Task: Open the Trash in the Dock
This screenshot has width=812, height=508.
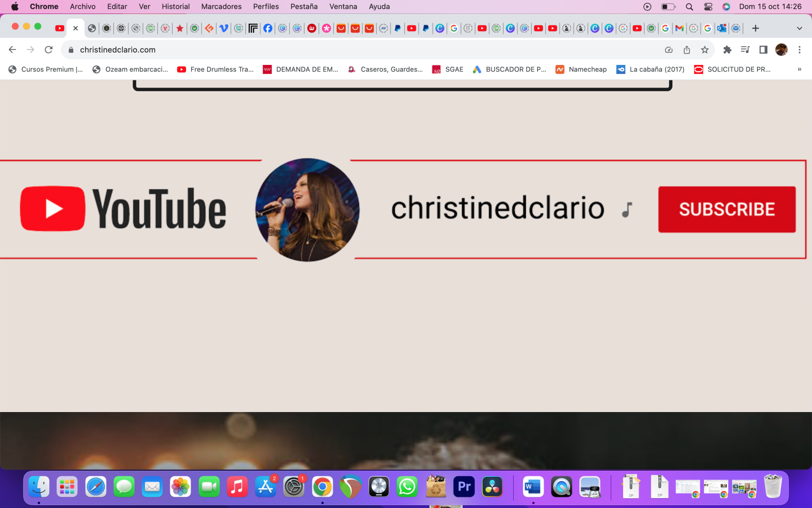Action: (x=773, y=486)
